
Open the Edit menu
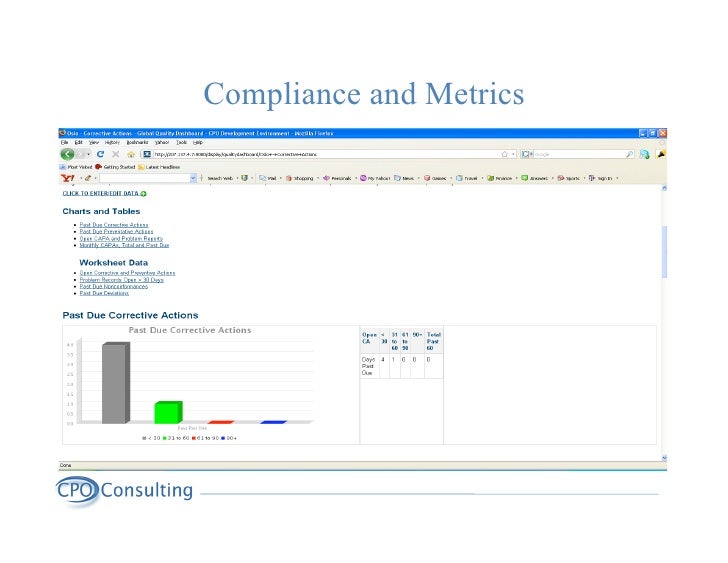(x=78, y=142)
